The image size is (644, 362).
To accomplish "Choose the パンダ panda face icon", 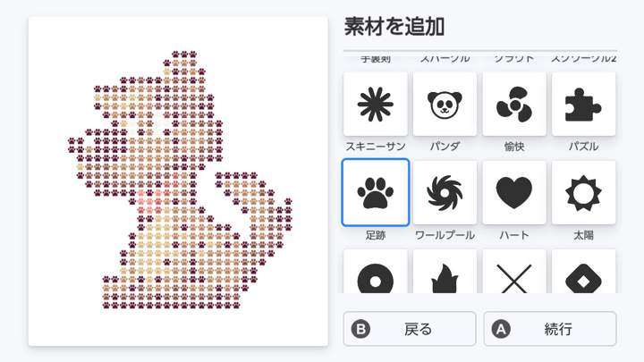I will click(x=445, y=105).
